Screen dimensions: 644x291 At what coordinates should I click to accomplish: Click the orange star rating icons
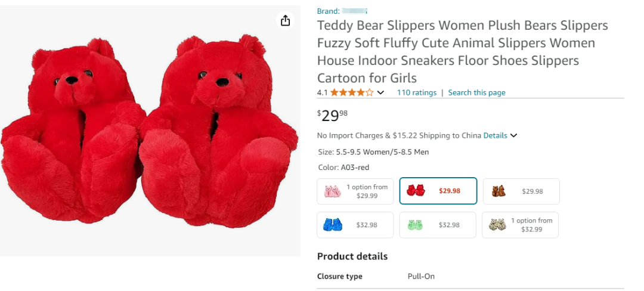point(352,93)
